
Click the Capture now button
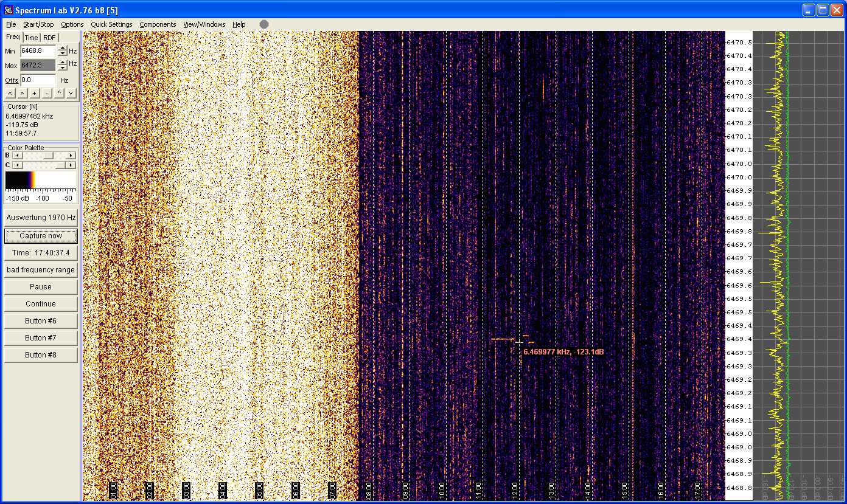(41, 236)
